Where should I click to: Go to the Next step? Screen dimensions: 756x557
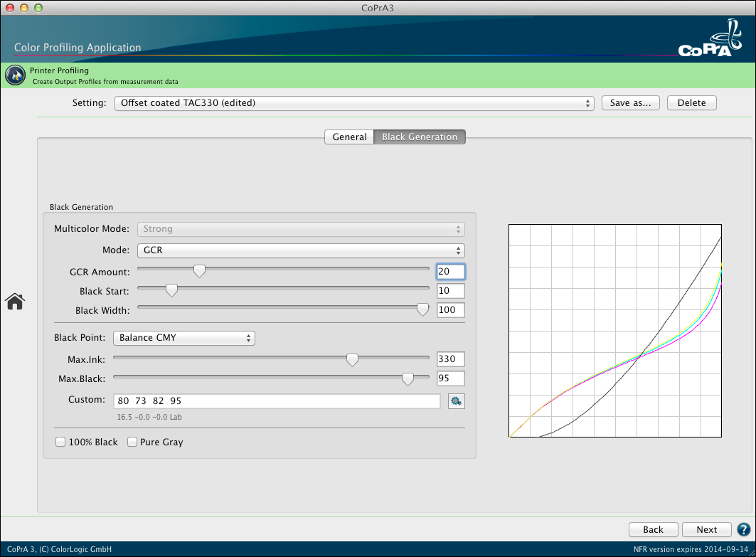click(x=706, y=529)
